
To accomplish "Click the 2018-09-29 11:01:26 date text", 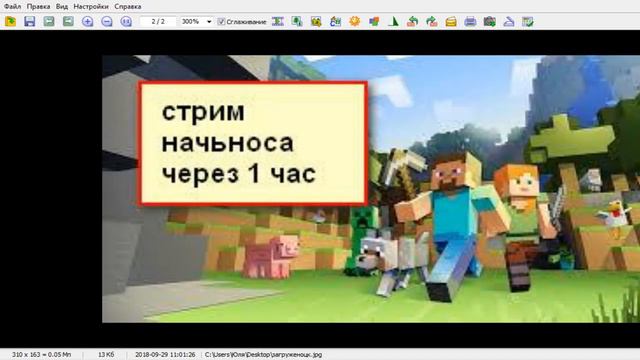I will 165,355.
